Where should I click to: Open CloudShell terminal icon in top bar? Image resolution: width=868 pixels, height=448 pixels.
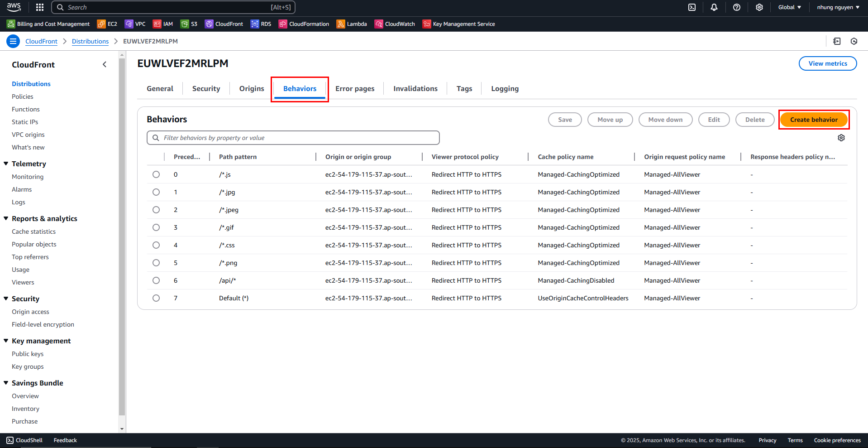[x=692, y=7]
